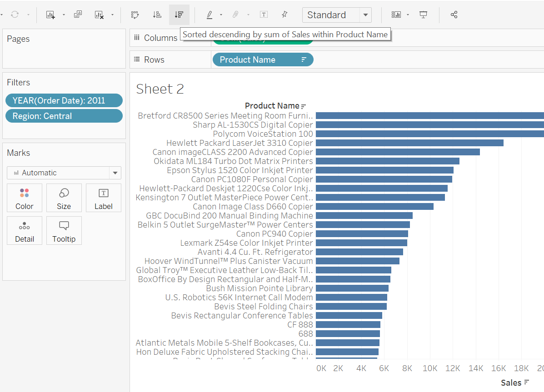
Task: Click the bar for U.S. Robotics 56K Internet Call Modem
Action: point(351,298)
